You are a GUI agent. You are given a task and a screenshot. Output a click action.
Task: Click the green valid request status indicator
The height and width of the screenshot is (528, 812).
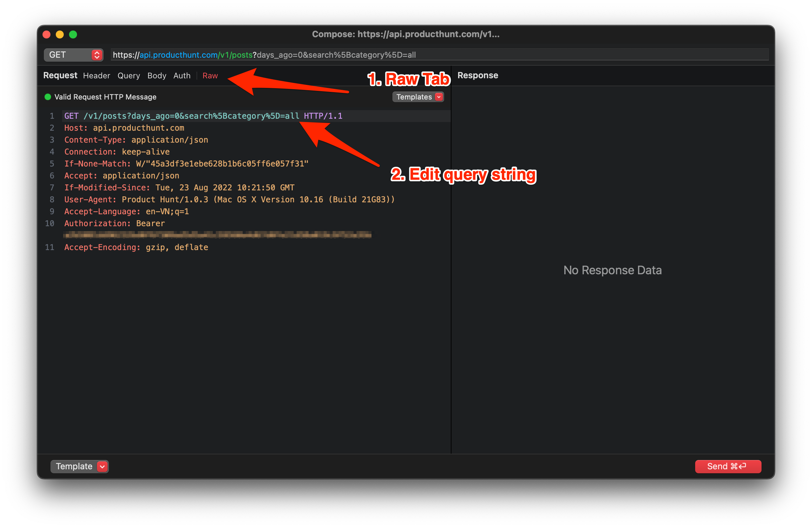coord(48,97)
